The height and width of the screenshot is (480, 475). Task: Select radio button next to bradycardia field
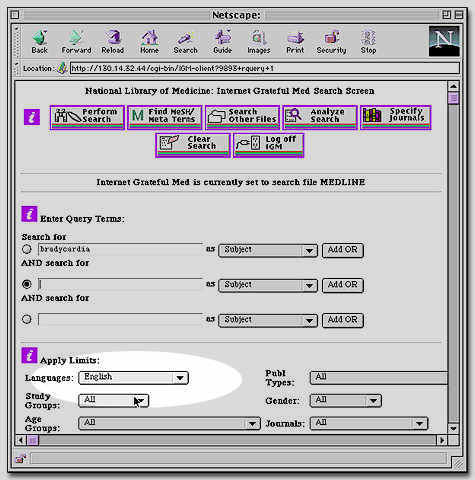[27, 249]
